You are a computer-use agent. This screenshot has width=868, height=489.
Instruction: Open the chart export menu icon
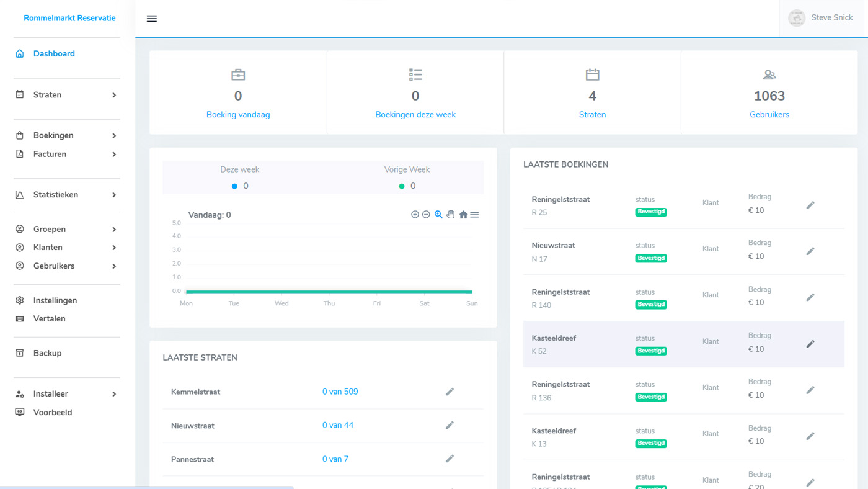tap(474, 215)
